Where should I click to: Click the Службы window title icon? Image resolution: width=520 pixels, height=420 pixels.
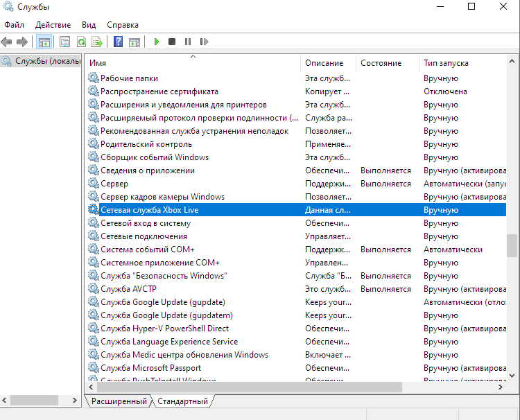click(x=8, y=7)
